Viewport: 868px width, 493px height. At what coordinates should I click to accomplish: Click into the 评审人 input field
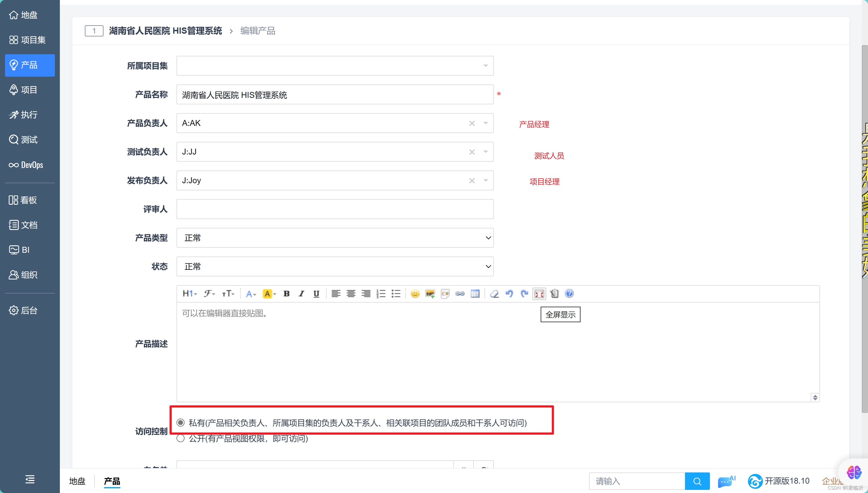(335, 209)
